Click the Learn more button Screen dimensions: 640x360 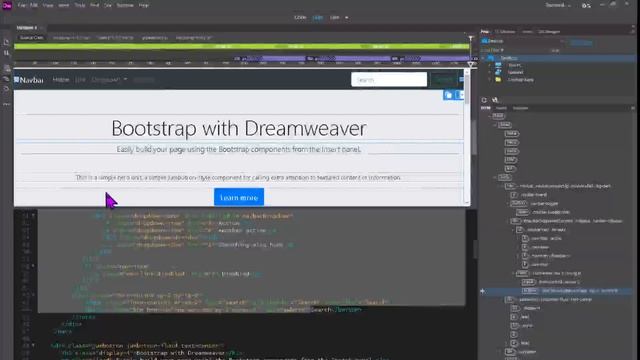[x=239, y=198]
